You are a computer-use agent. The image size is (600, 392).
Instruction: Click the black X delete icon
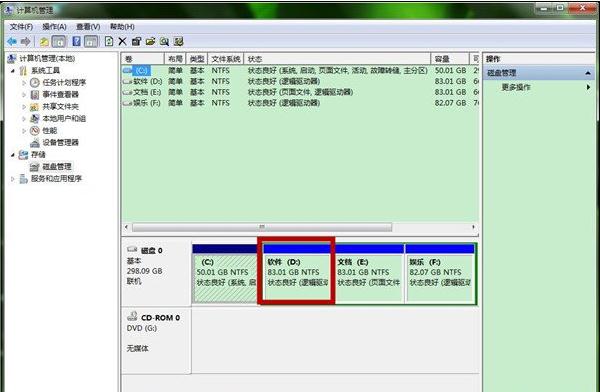click(x=122, y=41)
